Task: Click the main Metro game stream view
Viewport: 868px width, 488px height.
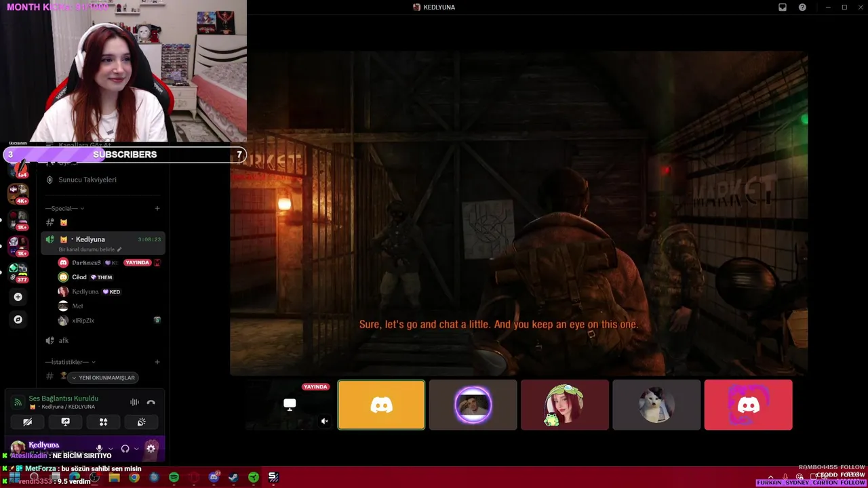Action: tap(519, 213)
